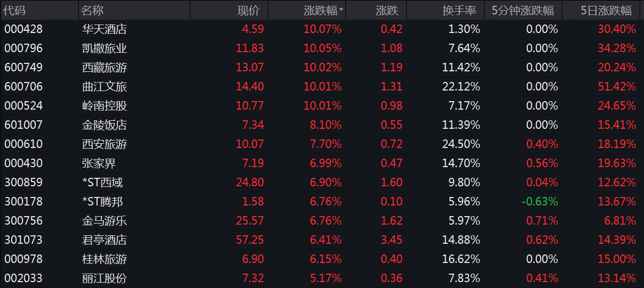Sort by the 5分钟涨跌幅 column header
The height and width of the screenshot is (288, 644).
point(523,10)
